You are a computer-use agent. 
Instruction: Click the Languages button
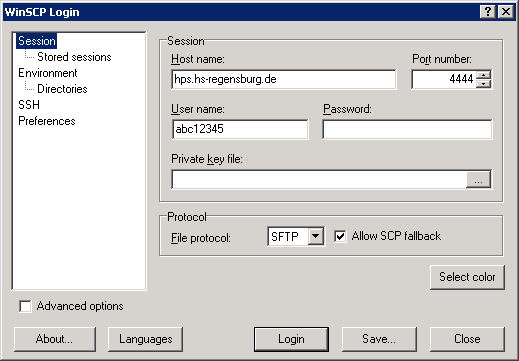(145, 339)
